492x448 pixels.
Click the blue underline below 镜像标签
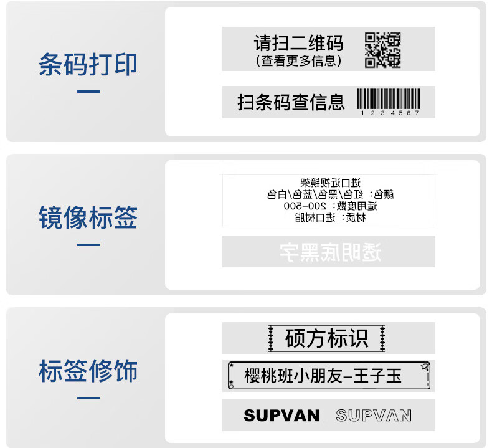(x=88, y=245)
